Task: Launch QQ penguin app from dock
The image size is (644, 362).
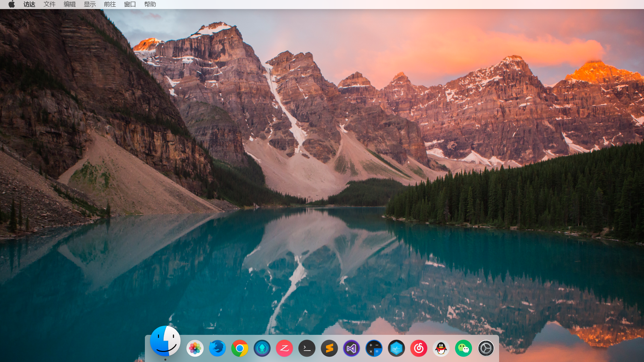Action: click(441, 349)
